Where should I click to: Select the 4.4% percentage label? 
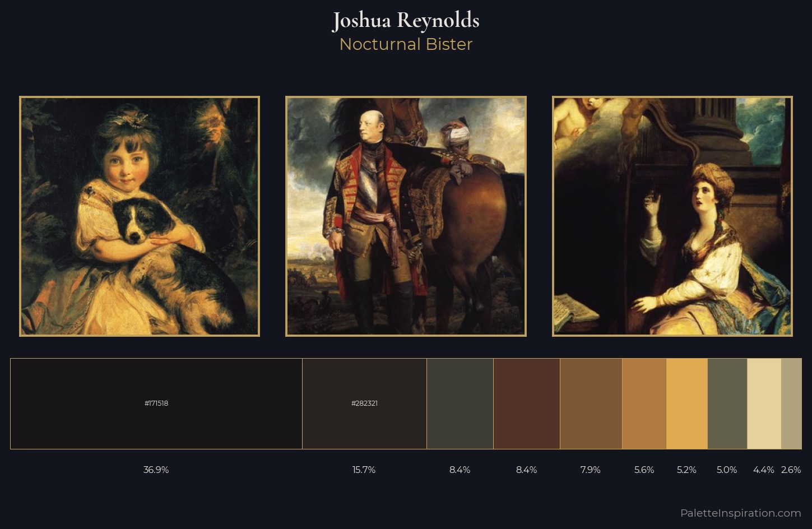click(764, 470)
